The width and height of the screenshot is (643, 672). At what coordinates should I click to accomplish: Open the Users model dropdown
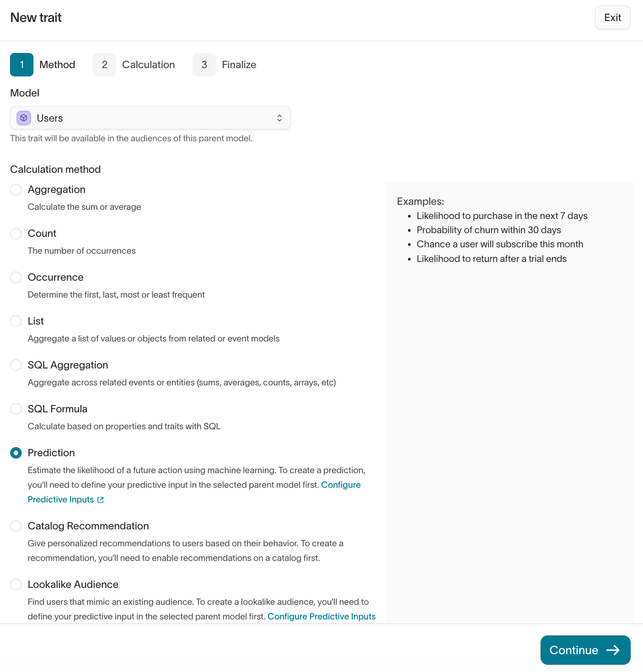[150, 118]
